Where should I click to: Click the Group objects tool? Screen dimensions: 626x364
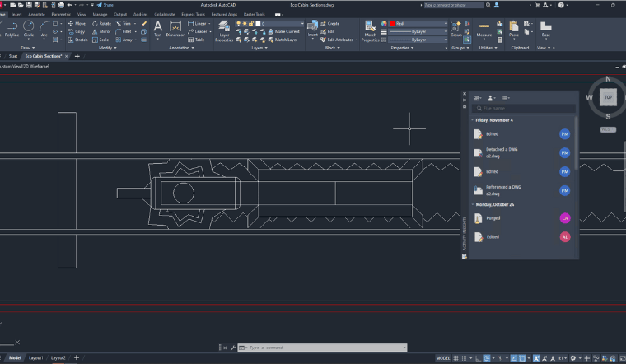pyautogui.click(x=456, y=29)
